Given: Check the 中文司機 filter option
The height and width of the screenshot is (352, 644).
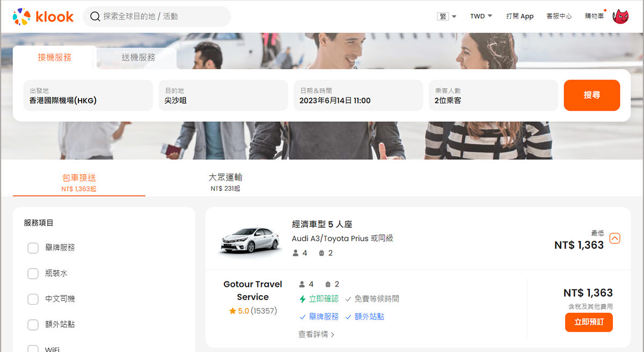Looking at the screenshot, I should point(33,299).
